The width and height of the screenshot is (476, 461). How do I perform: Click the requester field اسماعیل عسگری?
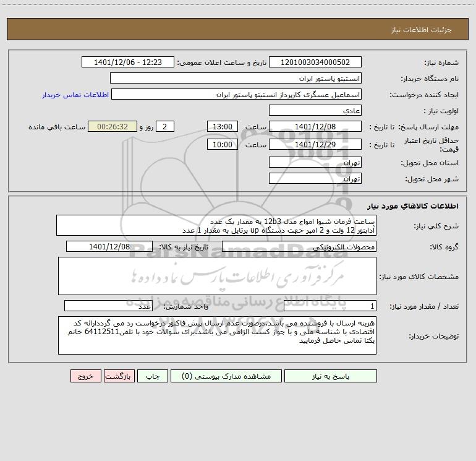(x=236, y=94)
